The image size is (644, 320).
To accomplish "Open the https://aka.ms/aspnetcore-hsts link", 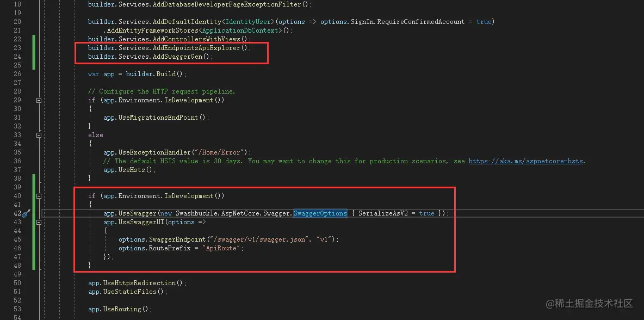I will (x=526, y=161).
